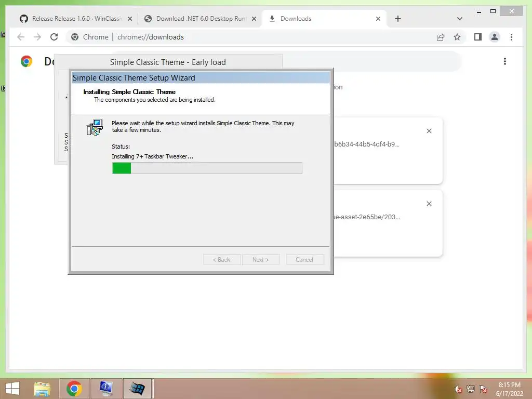
Task: Switch to the Download .NET 6.0 Desktop Runtime tab
Action: tap(200, 19)
